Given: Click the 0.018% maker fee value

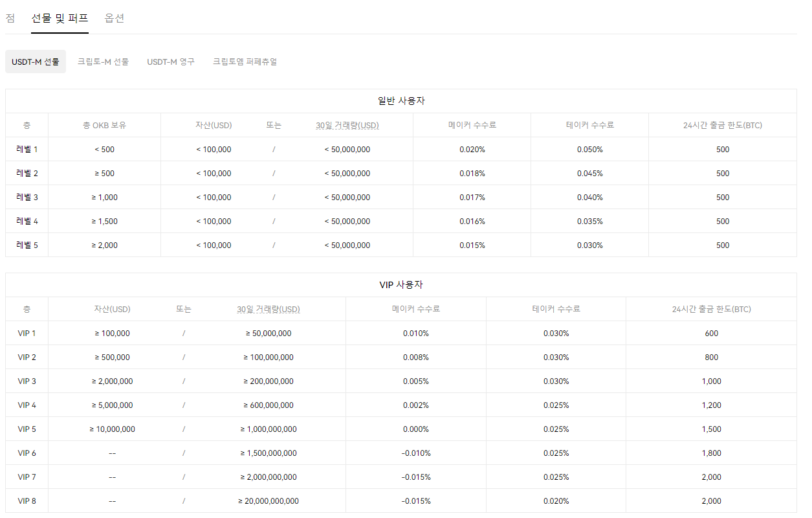Looking at the screenshot, I should click(x=472, y=174).
